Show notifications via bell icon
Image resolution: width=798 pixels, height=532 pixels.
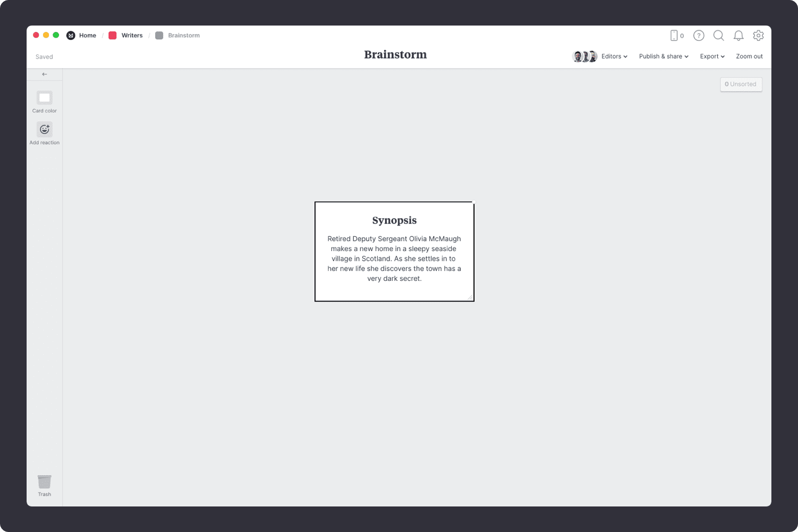738,36
